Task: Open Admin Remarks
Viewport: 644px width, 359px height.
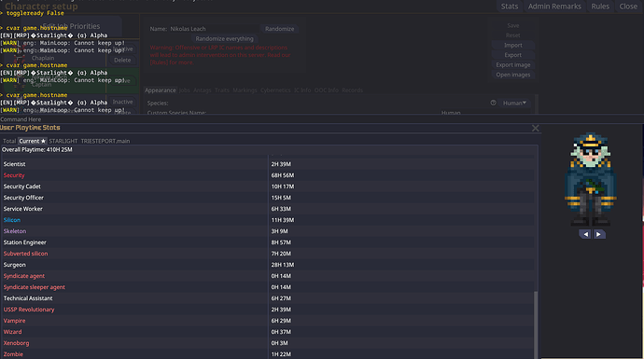Action: tap(554, 7)
